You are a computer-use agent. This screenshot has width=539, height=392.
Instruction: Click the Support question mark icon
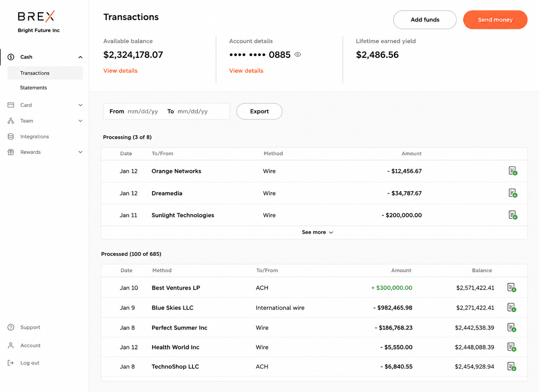tap(11, 328)
